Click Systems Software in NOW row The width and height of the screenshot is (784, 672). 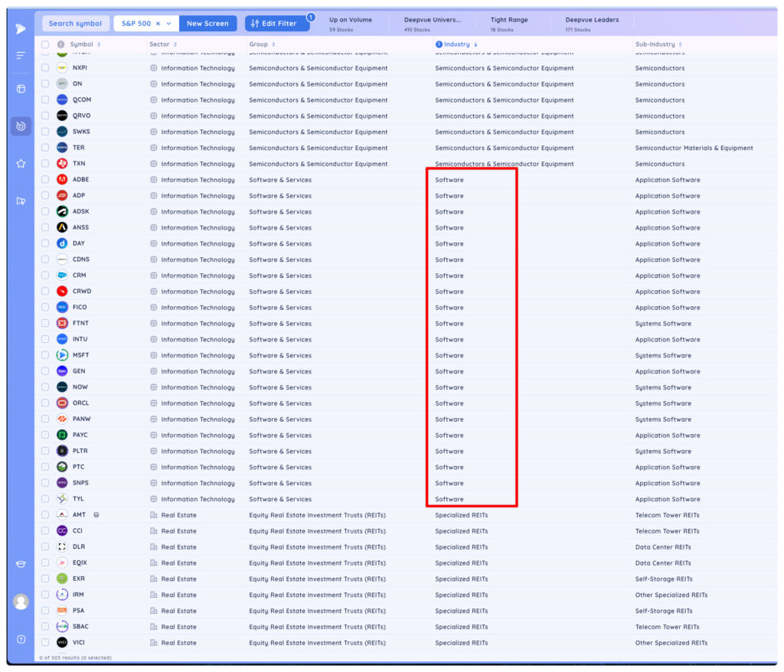click(663, 387)
